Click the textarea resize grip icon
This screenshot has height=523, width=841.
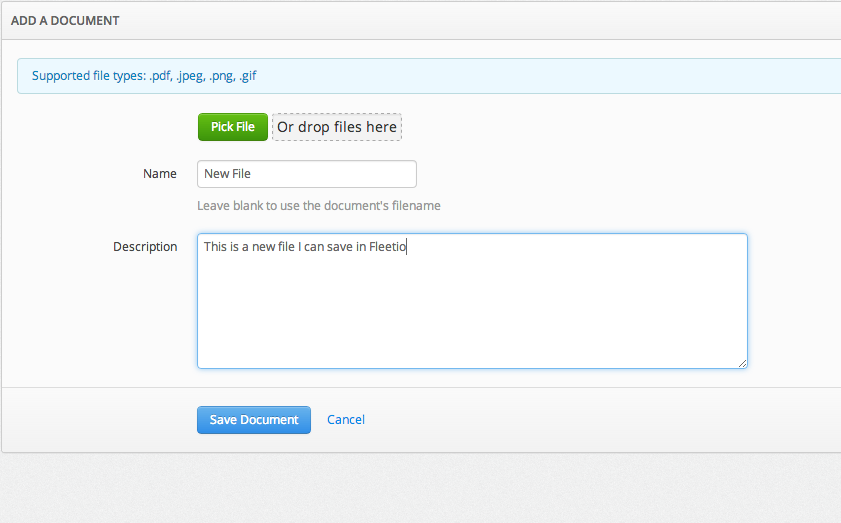pyautogui.click(x=742, y=363)
